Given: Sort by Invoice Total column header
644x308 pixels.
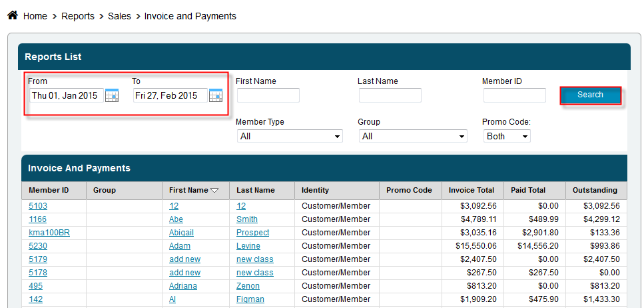Looking at the screenshot, I should click(x=472, y=191).
